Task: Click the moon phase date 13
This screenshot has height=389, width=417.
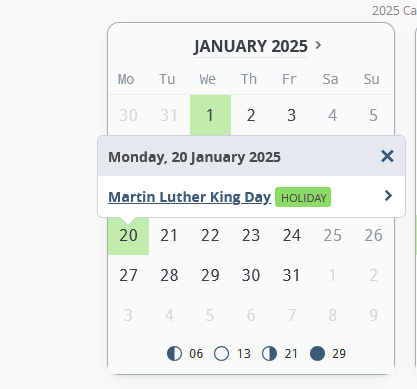Action: click(244, 354)
